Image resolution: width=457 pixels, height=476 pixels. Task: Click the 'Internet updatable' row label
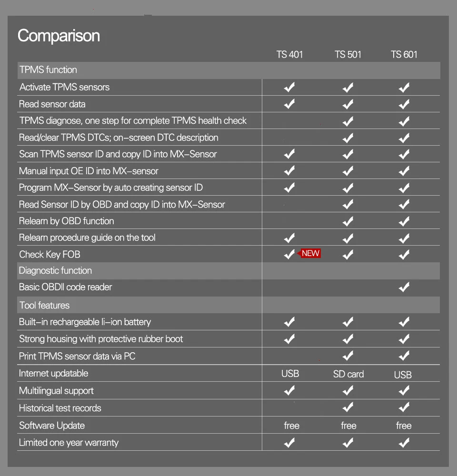pos(53,373)
